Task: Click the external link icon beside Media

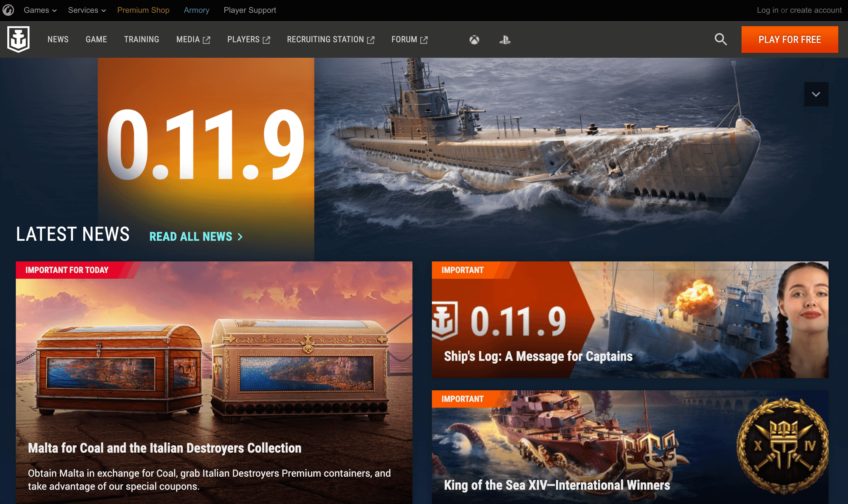Action: coord(206,40)
